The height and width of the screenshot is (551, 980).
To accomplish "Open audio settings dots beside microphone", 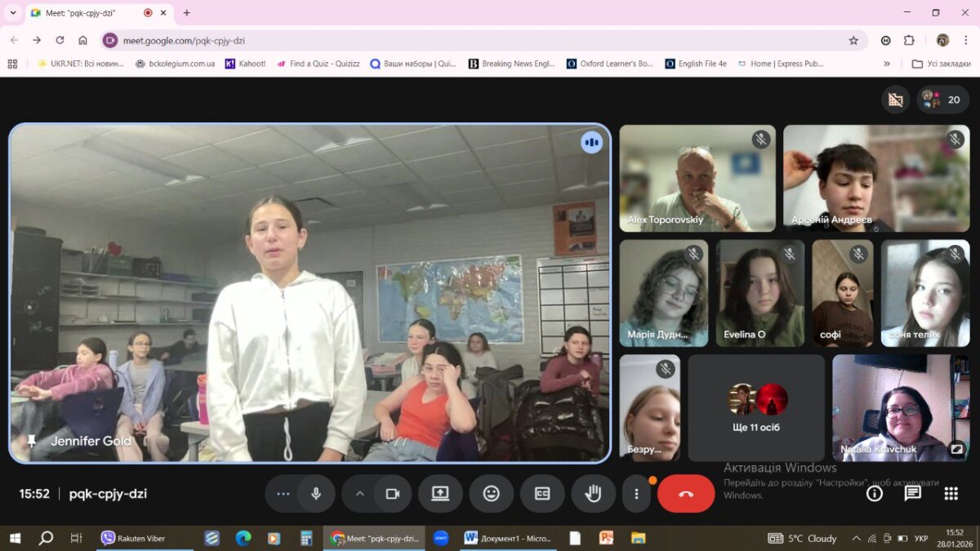I will click(283, 494).
